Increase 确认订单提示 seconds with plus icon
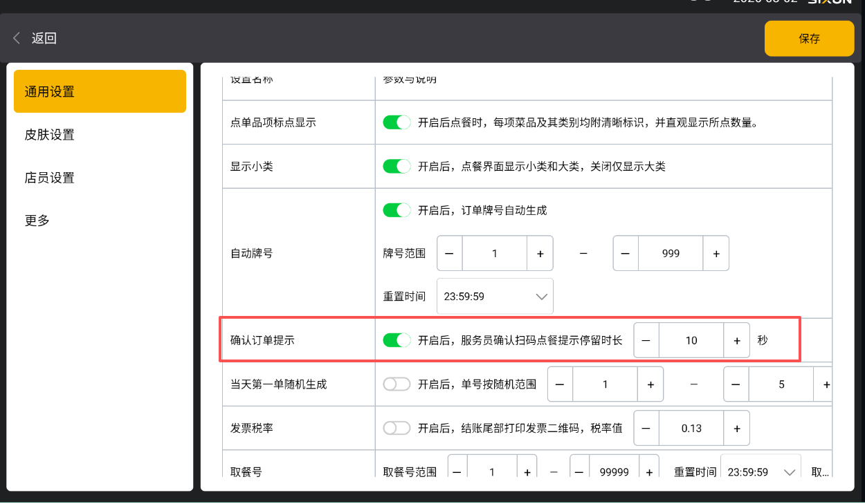 [x=736, y=340]
